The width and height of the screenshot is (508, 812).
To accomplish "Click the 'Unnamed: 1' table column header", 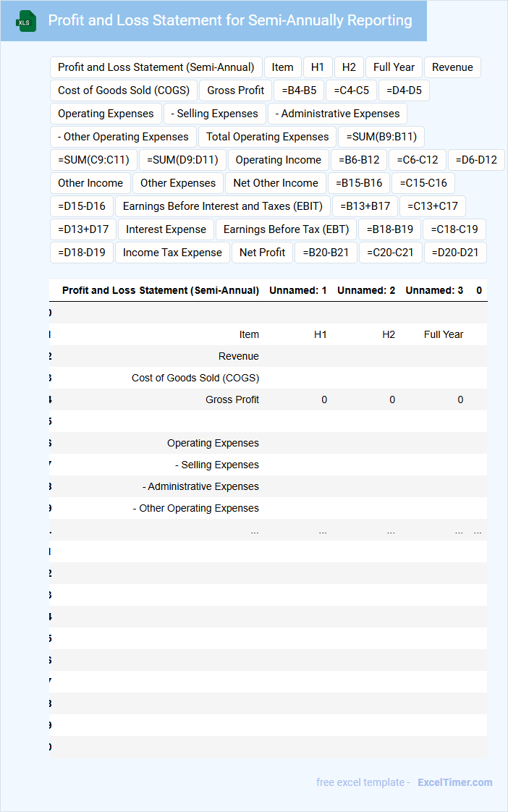I will 297,290.
